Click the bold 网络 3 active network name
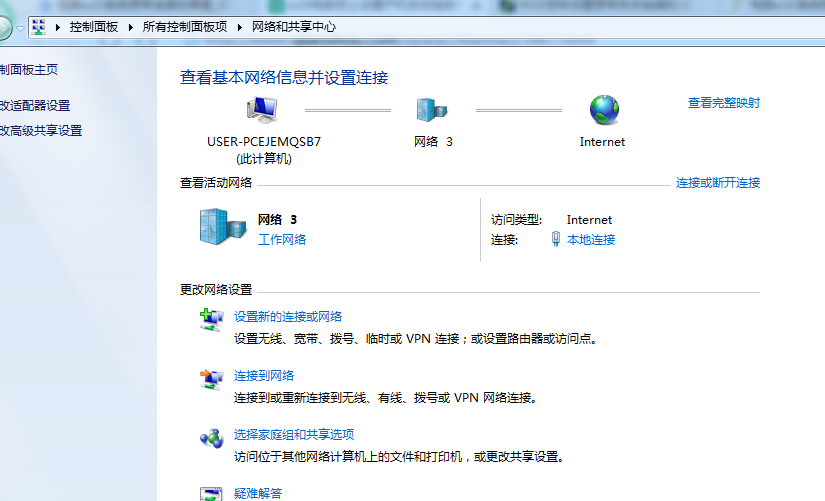The image size is (825, 501). point(277,219)
